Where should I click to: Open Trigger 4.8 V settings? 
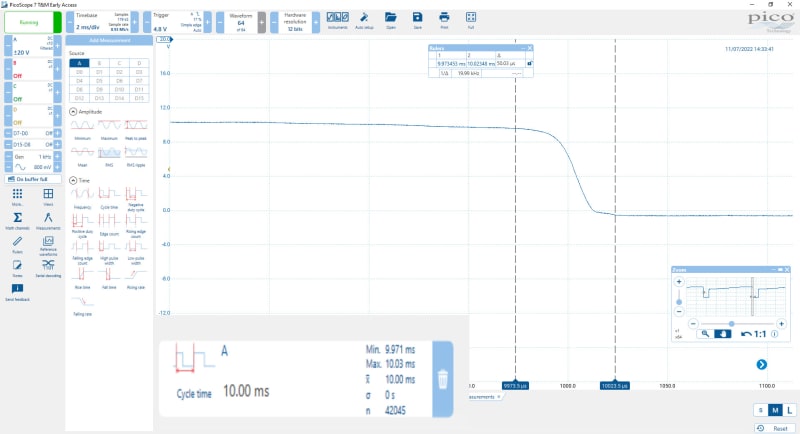(x=177, y=22)
